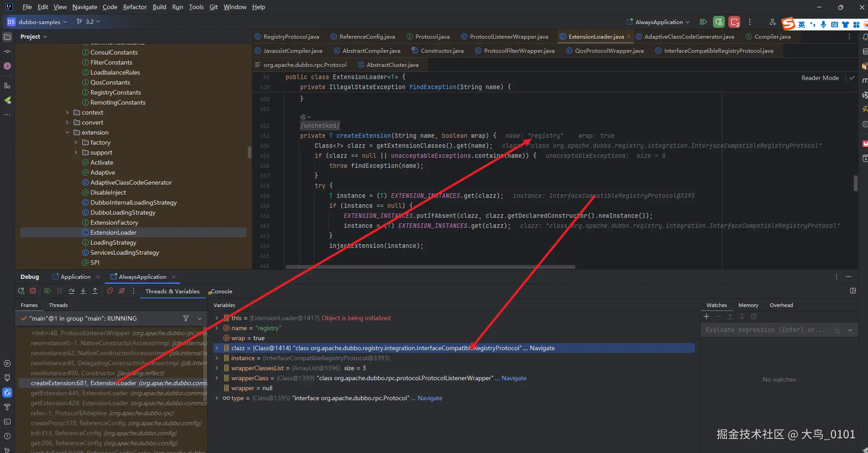Open the Notifications bell icon
The image size is (868, 453).
click(x=864, y=37)
